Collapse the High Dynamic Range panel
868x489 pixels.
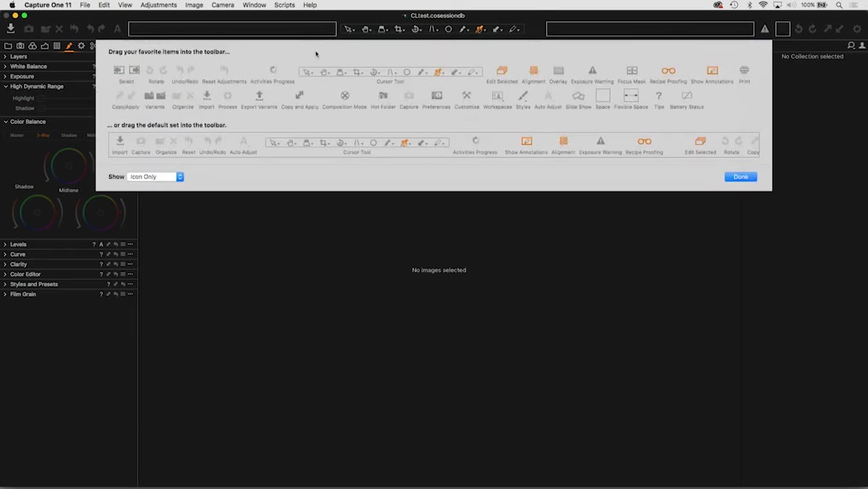5,86
